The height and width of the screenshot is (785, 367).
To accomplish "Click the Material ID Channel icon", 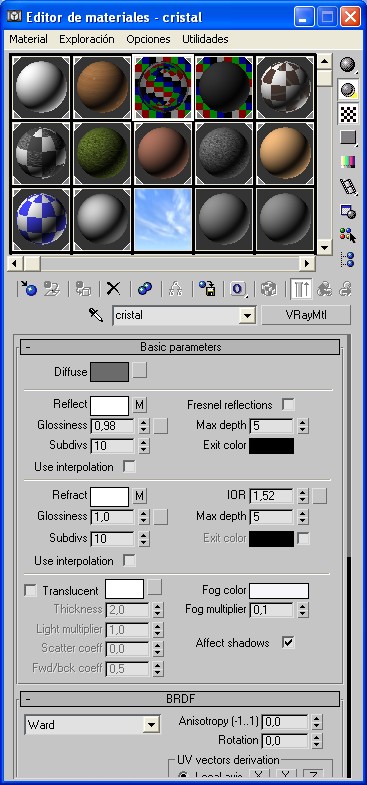I will point(238,289).
